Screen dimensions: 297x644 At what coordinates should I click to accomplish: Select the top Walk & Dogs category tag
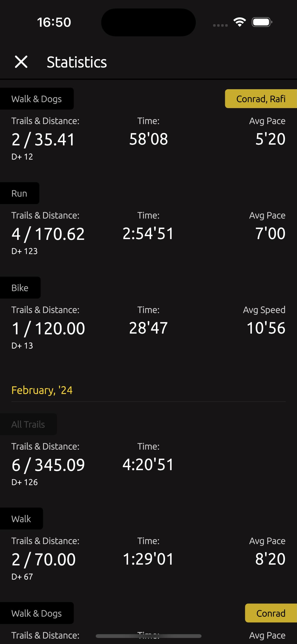click(x=37, y=99)
